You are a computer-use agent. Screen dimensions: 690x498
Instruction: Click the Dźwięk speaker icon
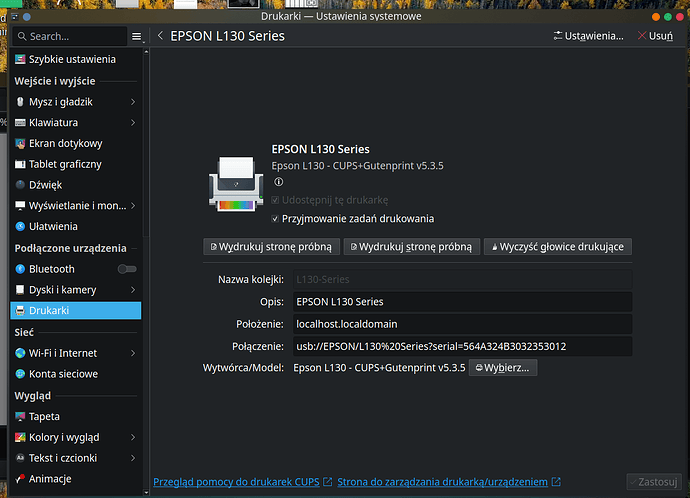coord(20,185)
